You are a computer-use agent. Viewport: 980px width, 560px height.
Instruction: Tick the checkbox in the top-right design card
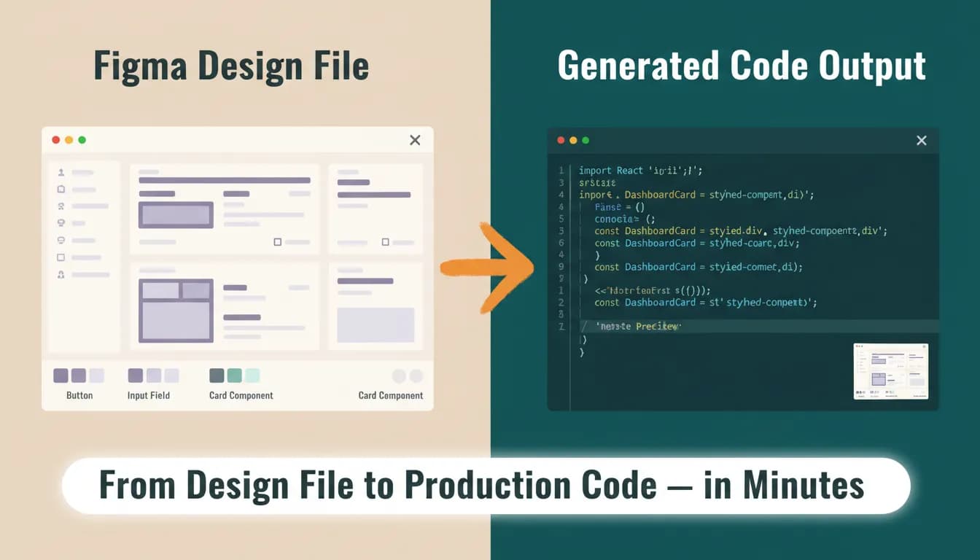tap(385, 241)
